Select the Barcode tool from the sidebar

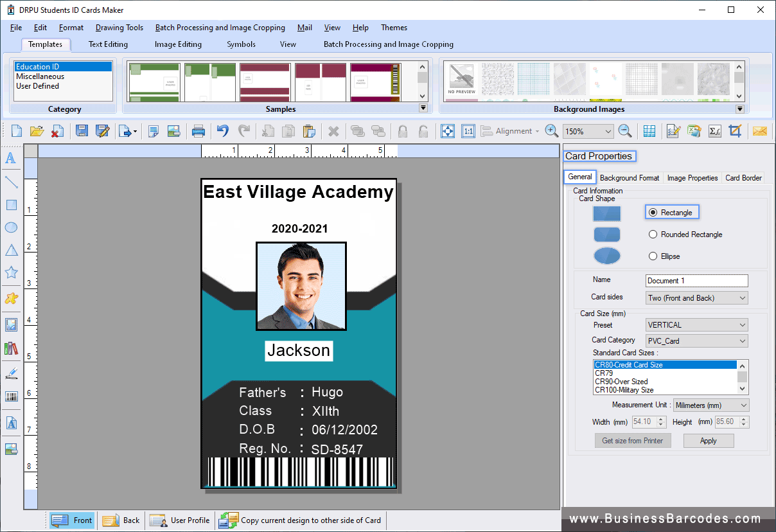[11, 396]
